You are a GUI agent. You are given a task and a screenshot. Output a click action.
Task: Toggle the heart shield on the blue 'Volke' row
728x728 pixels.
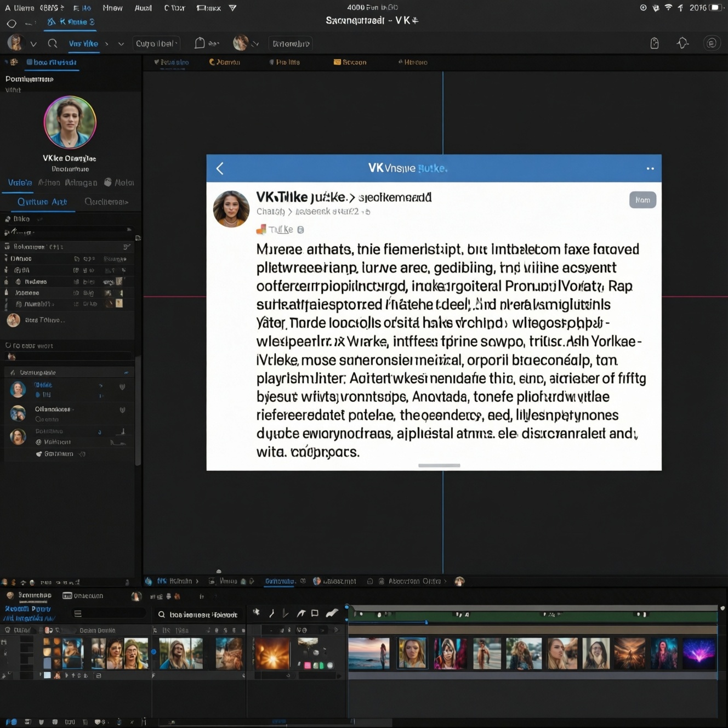click(122, 386)
